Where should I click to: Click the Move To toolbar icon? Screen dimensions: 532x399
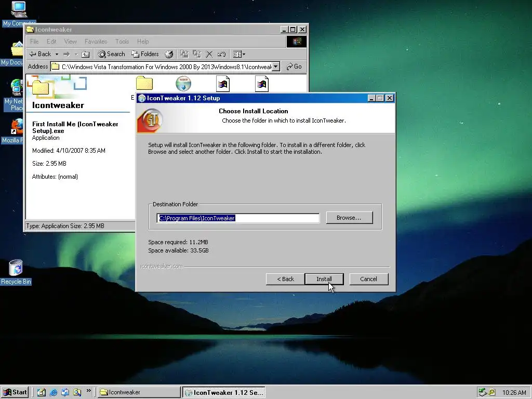(x=184, y=54)
